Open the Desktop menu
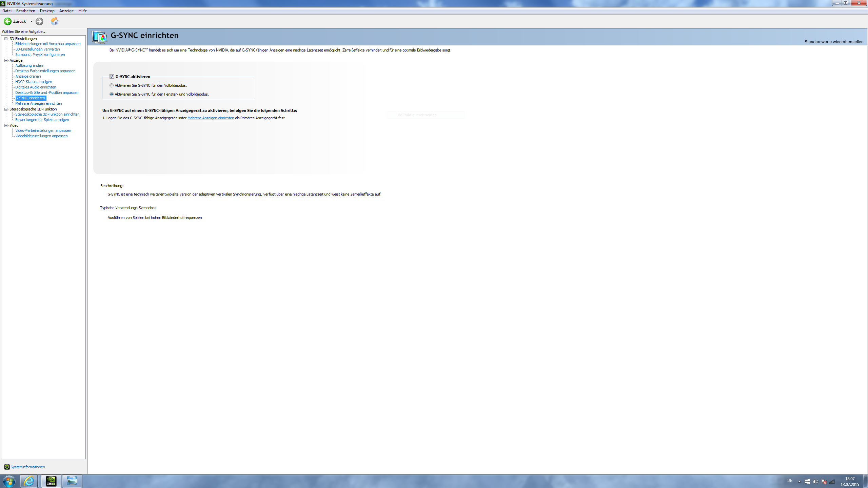The width and height of the screenshot is (868, 488). 47,11
